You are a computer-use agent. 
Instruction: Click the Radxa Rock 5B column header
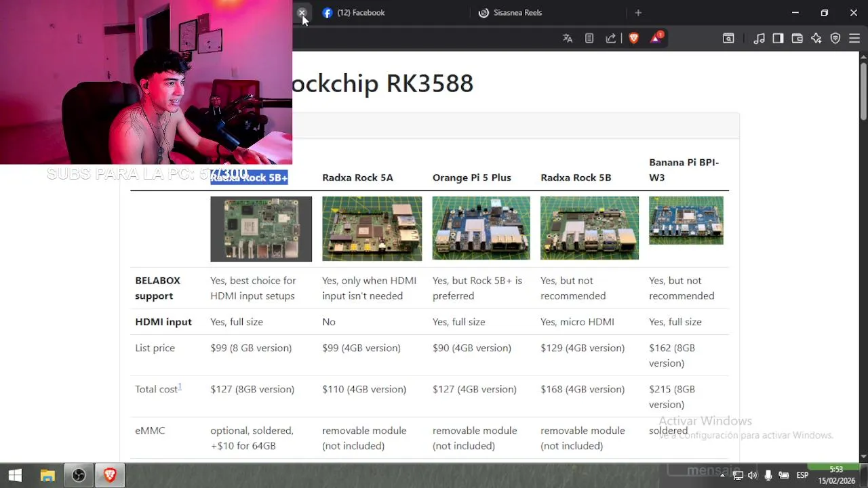(576, 178)
